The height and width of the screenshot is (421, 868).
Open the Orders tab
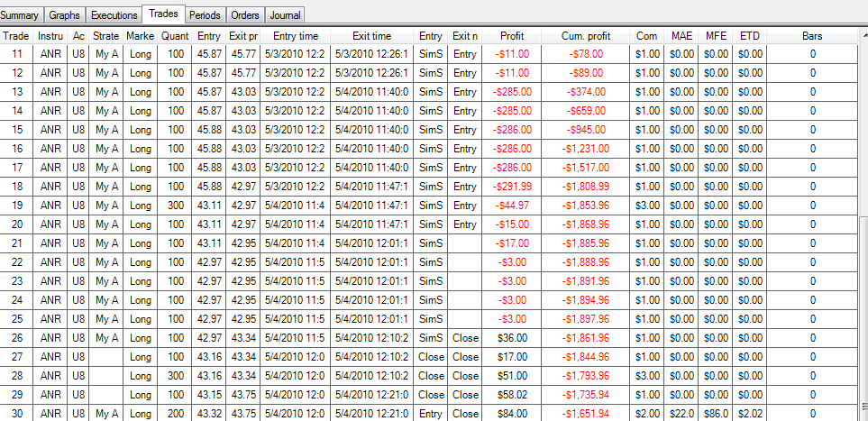(x=245, y=15)
